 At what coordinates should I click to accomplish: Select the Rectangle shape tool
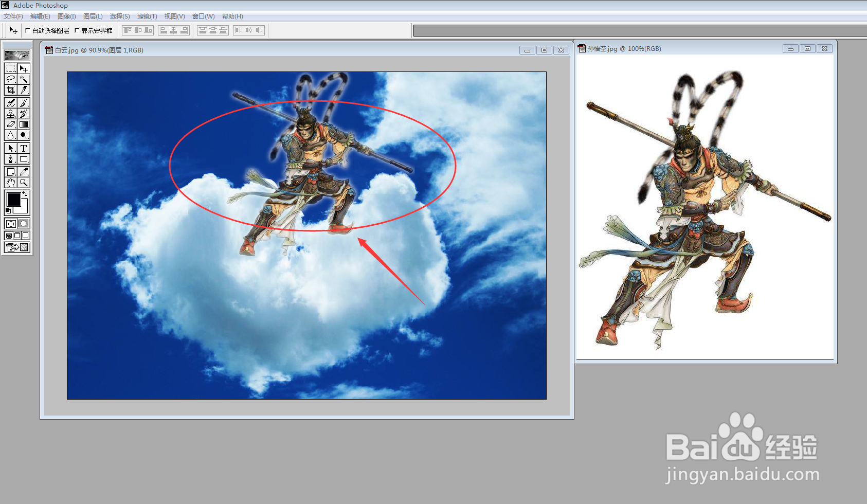point(24,159)
